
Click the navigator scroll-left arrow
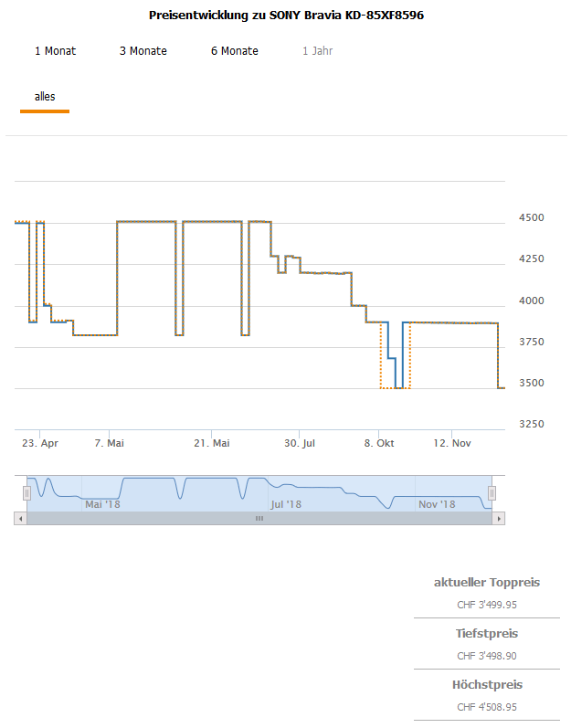[x=20, y=518]
